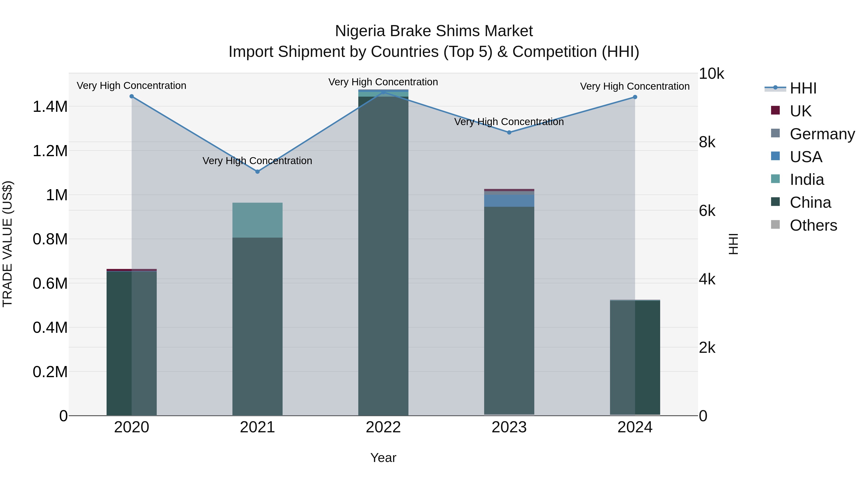Viewport: 868px width, 488px height.
Task: Click the right-side 'HHI' axis title
Action: click(733, 244)
